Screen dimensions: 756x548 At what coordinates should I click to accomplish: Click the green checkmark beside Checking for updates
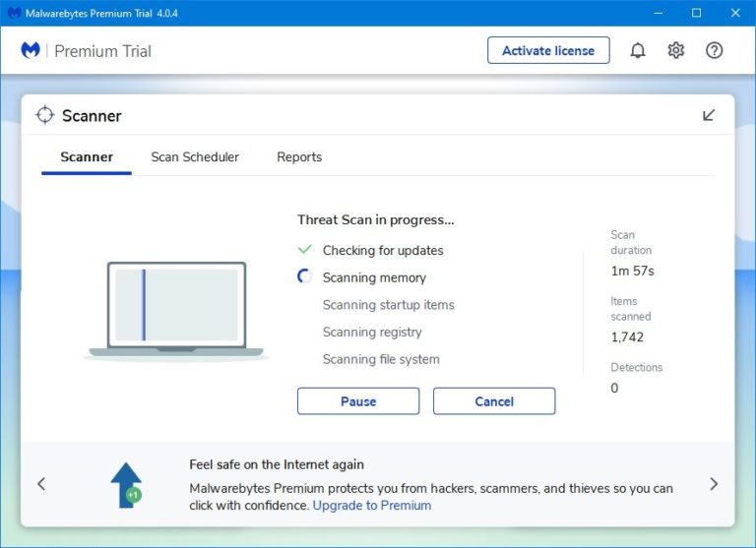click(305, 250)
